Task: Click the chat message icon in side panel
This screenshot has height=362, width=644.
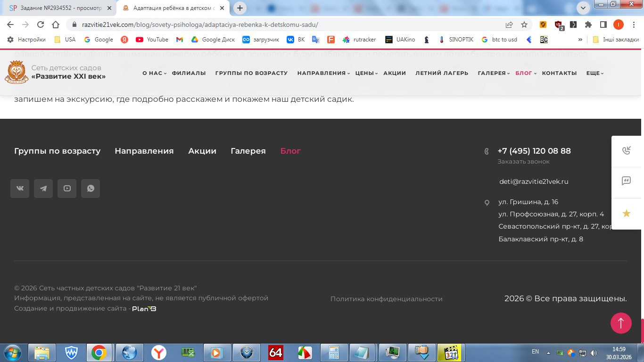Action: click(627, 181)
